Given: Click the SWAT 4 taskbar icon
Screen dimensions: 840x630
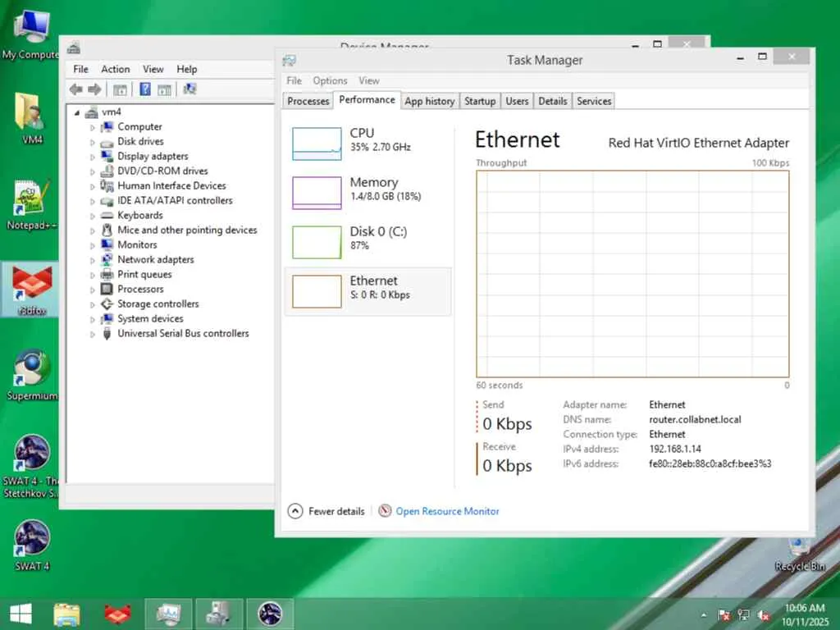Looking at the screenshot, I should 269,614.
